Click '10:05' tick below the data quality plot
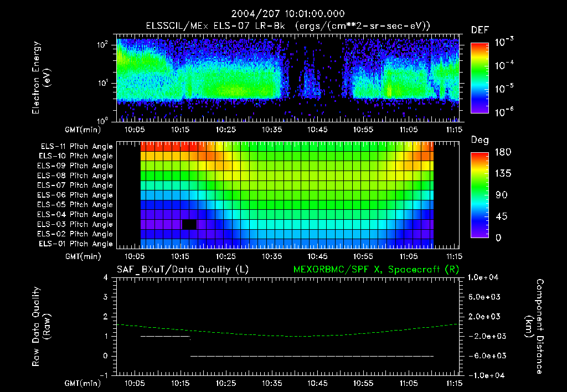The image size is (567, 392). (135, 383)
